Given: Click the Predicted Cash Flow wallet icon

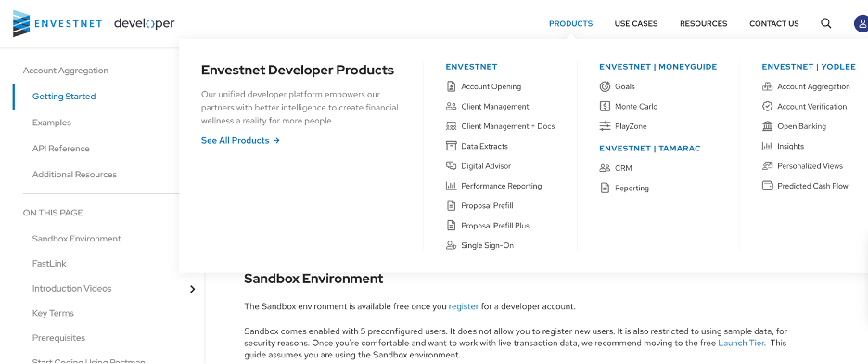Looking at the screenshot, I should [x=767, y=186].
